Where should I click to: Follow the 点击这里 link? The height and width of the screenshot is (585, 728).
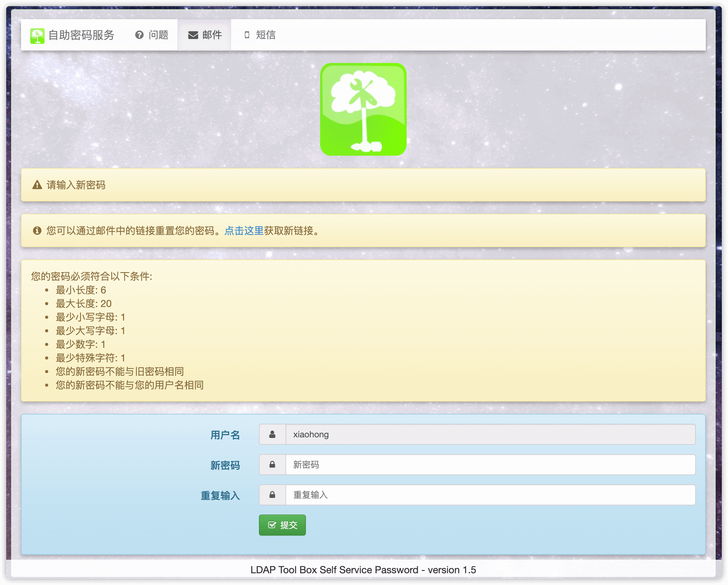click(244, 230)
